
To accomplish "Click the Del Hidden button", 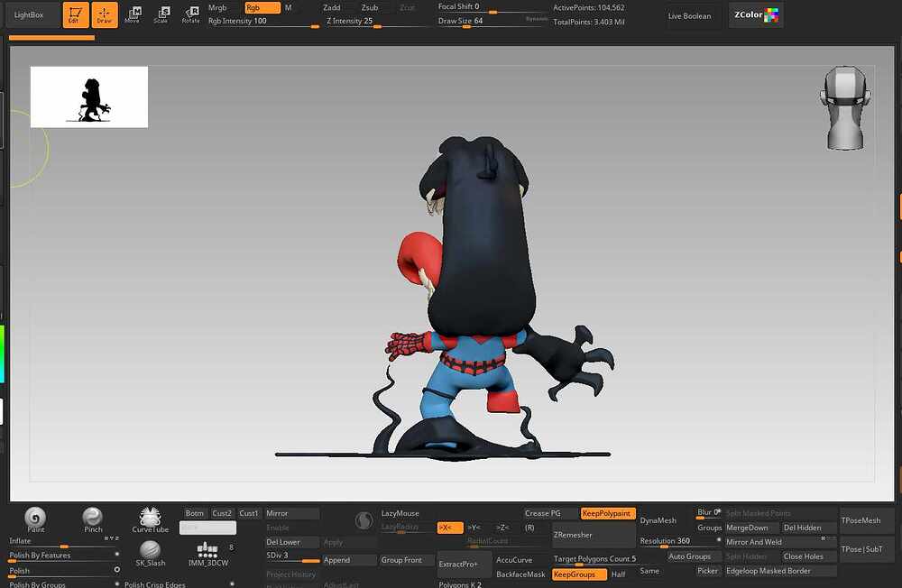I will (809, 528).
